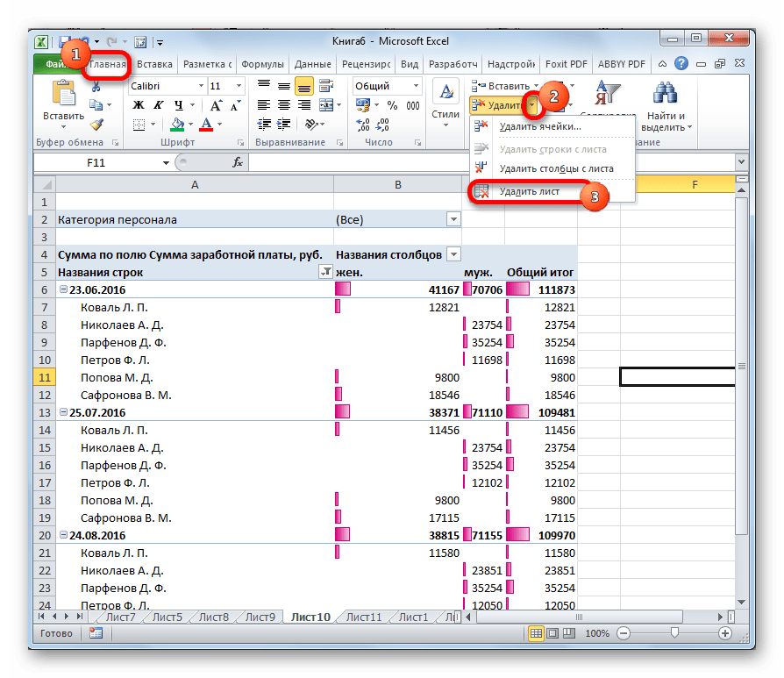Click the fill color bucket icon
The image size is (784, 678).
click(177, 125)
